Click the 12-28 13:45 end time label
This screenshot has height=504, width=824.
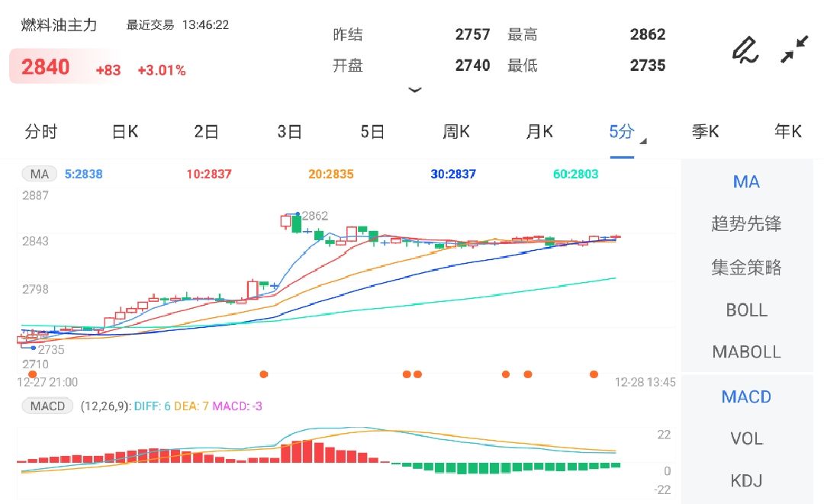click(x=645, y=382)
